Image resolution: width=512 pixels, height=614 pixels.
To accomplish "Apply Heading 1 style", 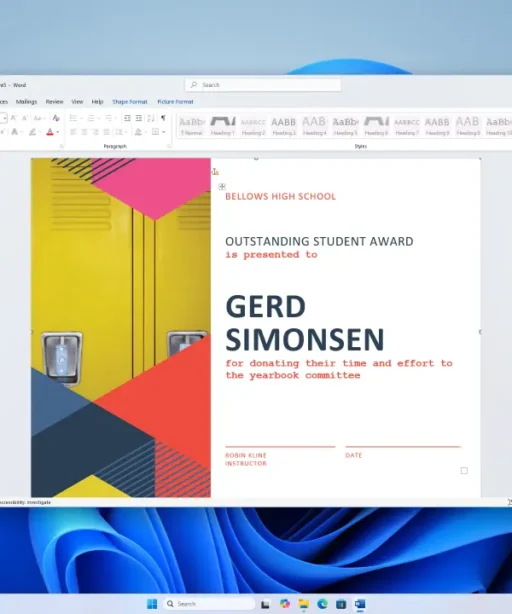I will (223, 126).
